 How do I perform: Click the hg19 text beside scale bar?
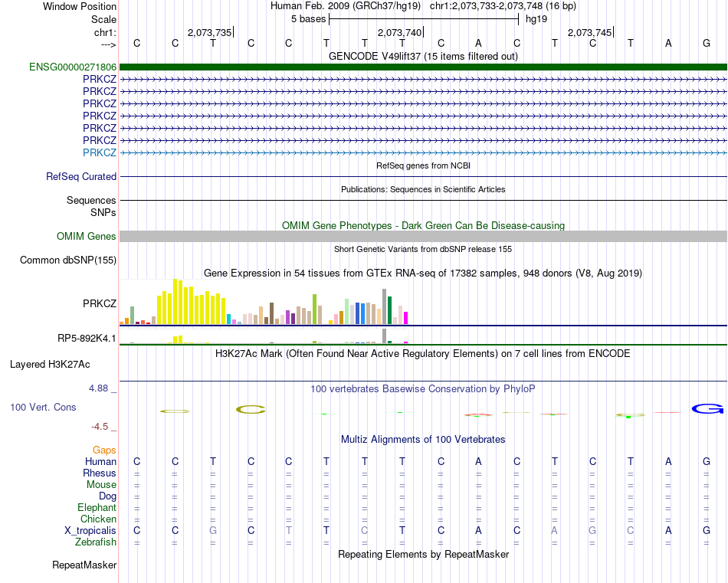point(536,19)
